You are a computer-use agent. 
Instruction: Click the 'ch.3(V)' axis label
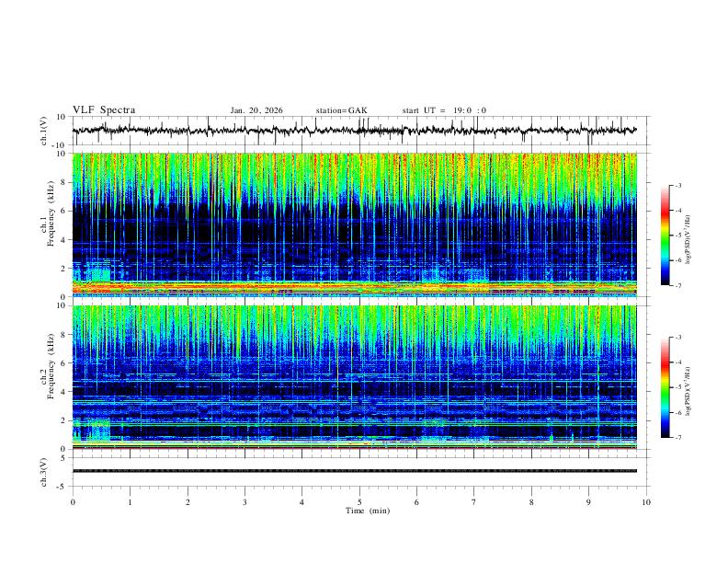click(x=44, y=473)
